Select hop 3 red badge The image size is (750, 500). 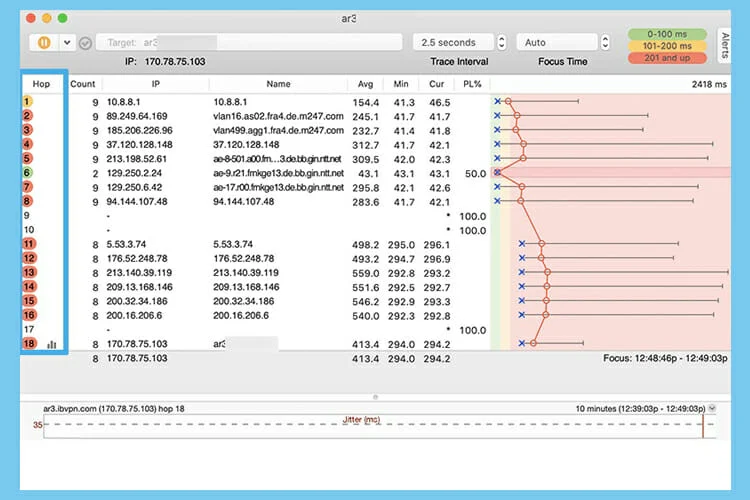click(27, 130)
